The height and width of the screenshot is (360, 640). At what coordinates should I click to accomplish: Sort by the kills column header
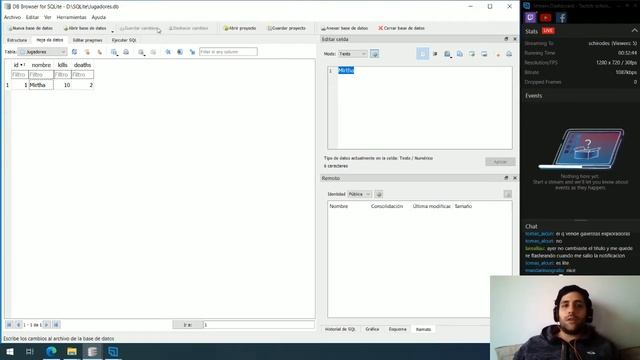pos(62,65)
